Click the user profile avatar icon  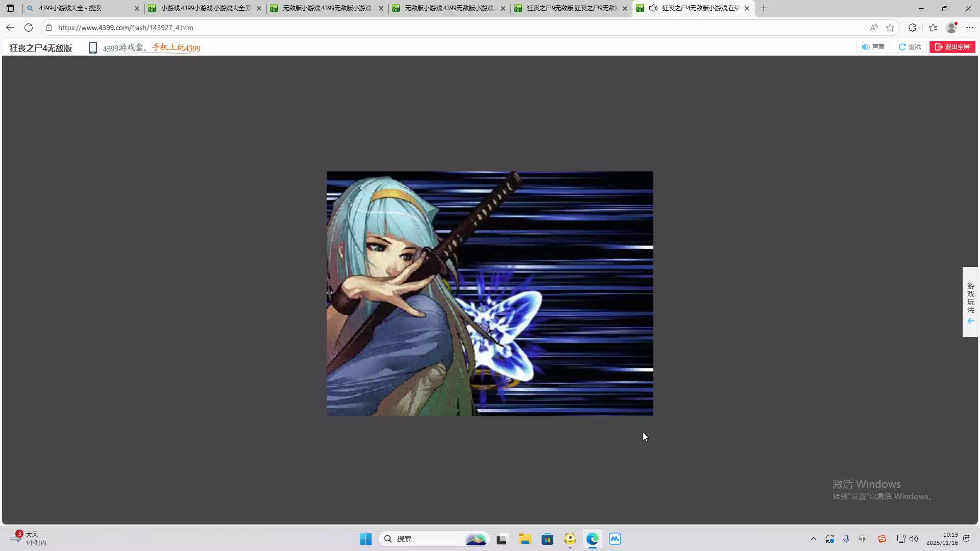951,28
